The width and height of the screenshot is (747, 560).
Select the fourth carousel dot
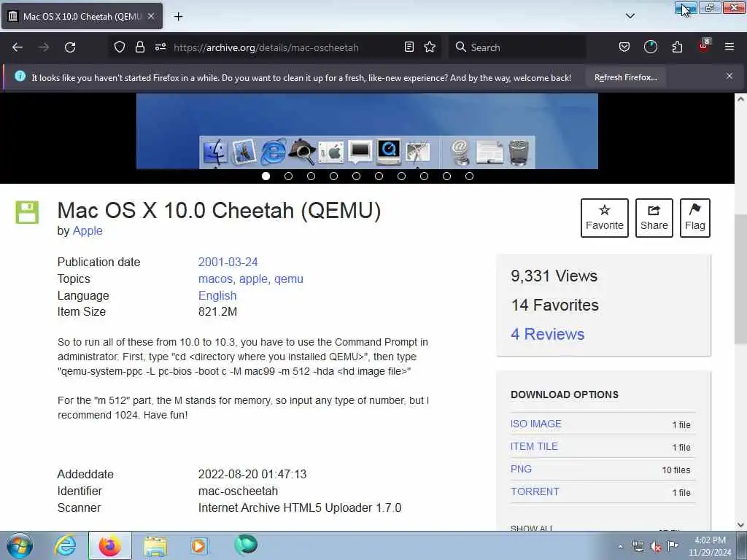click(x=333, y=176)
